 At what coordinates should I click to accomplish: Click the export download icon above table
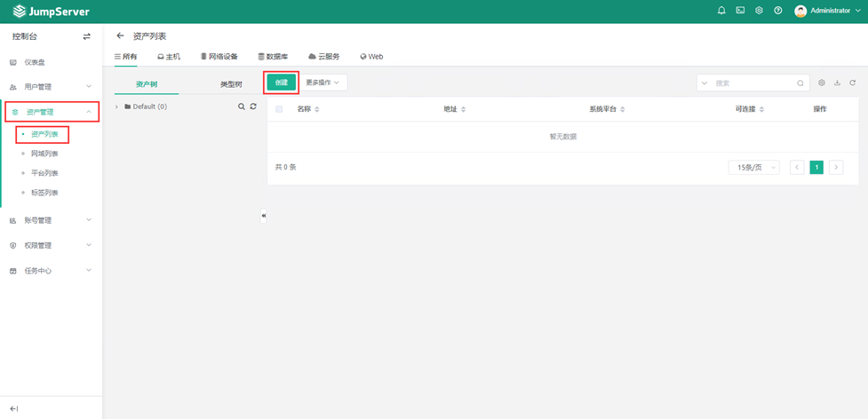pos(837,83)
